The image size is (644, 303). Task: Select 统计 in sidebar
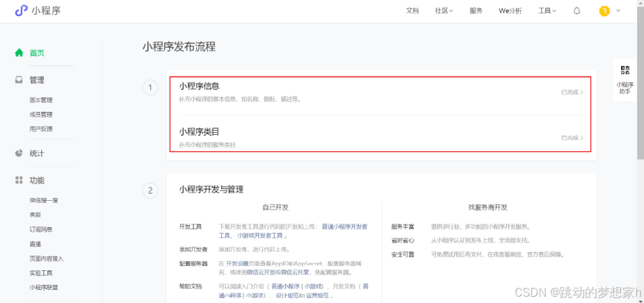pos(37,153)
